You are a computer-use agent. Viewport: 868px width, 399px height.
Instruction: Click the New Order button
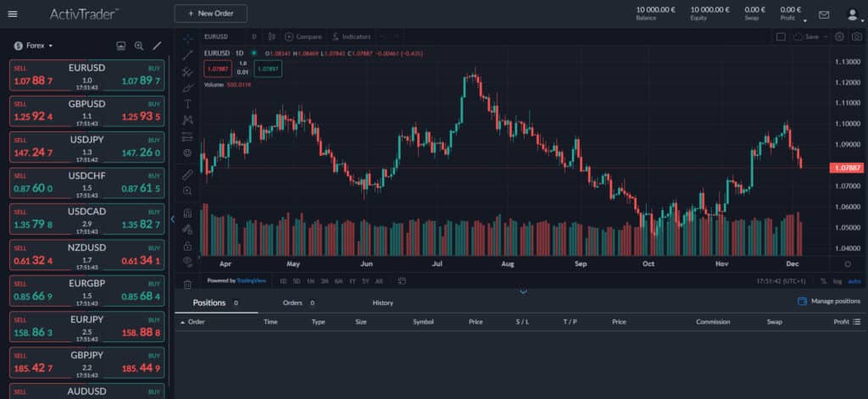click(x=210, y=14)
